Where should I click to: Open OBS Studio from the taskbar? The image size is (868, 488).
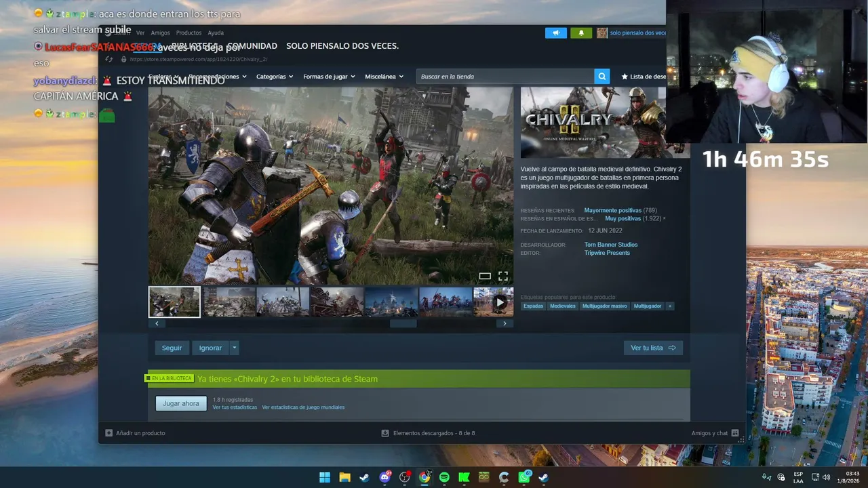(405, 477)
